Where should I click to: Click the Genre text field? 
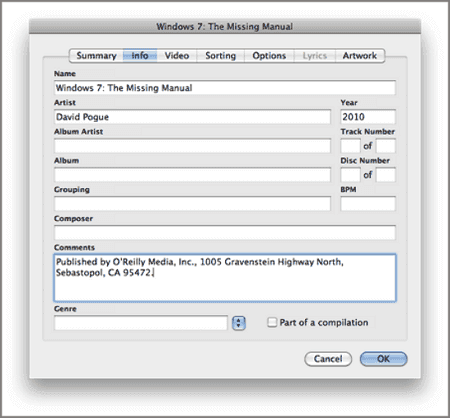coord(141,323)
